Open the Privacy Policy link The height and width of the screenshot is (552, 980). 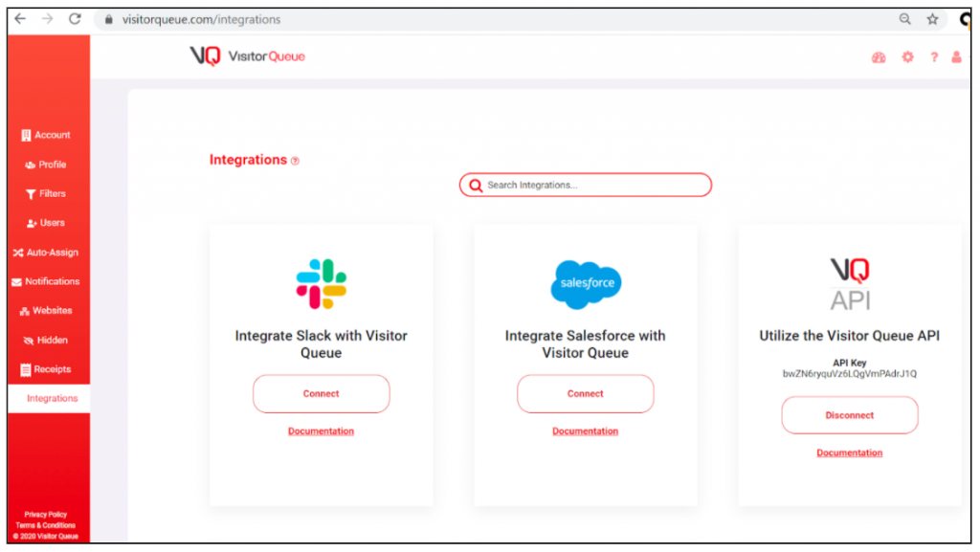click(46, 515)
